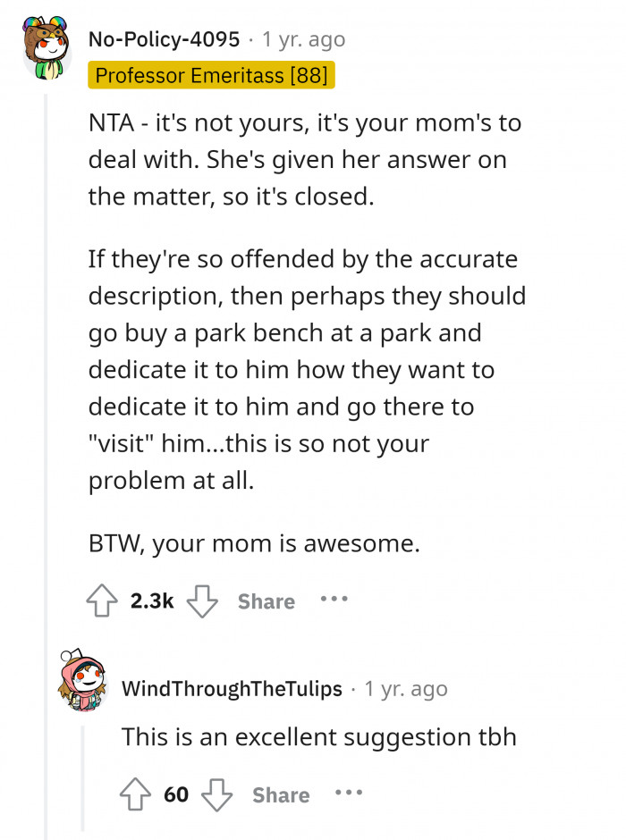Share the No-Policy-4095 comment

[x=266, y=602]
